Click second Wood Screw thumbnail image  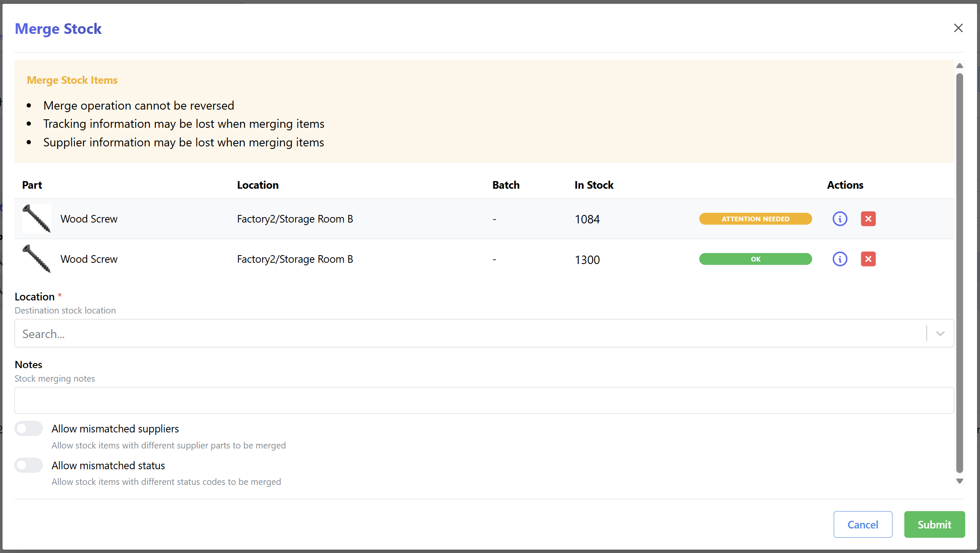click(37, 259)
